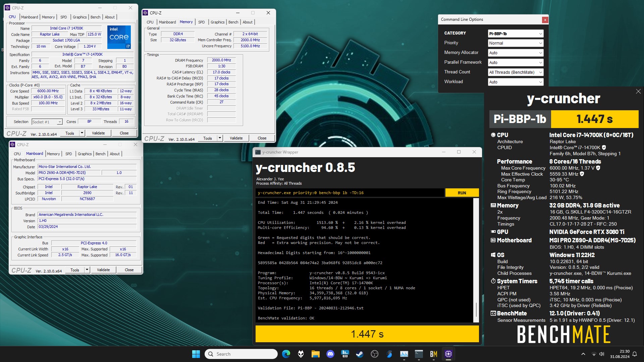The image size is (644, 362).
Task: Open the notifications bell icon
Action: click(x=635, y=354)
